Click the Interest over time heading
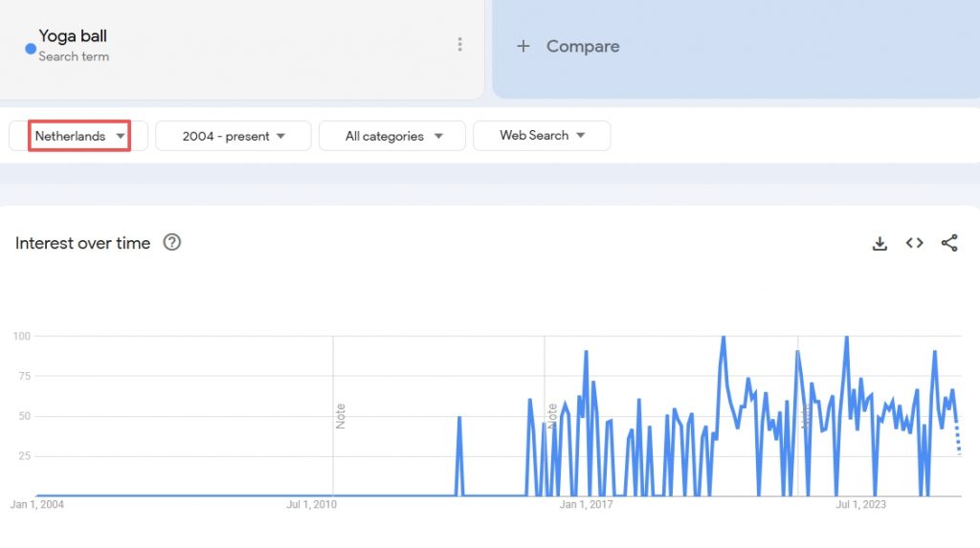The width and height of the screenshot is (980, 548). [x=82, y=243]
